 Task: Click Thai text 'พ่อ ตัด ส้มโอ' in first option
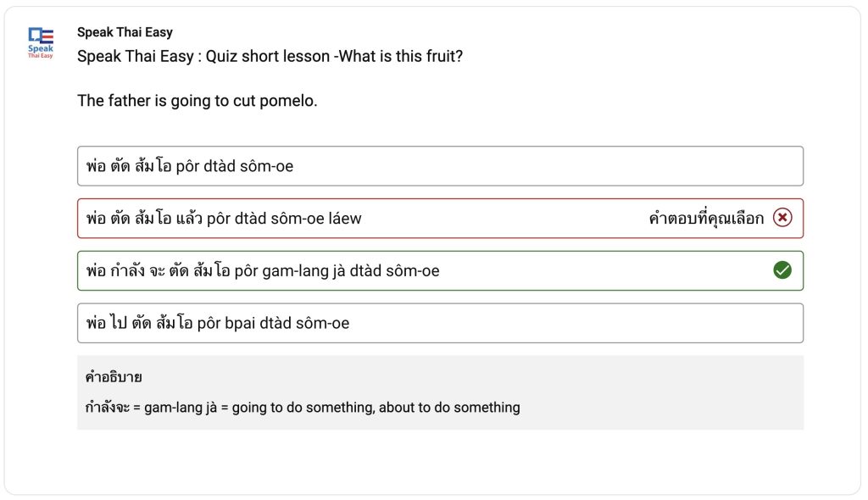[129, 165]
